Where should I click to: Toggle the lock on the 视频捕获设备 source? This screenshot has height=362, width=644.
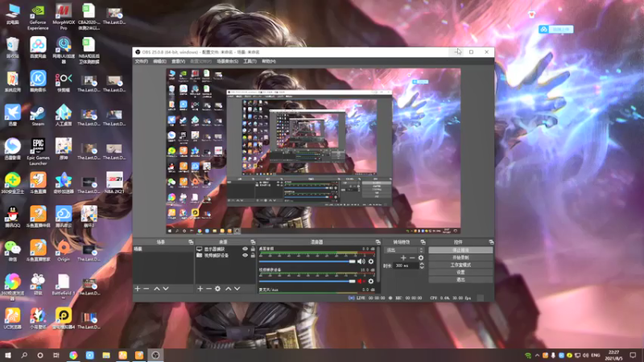[x=253, y=255]
